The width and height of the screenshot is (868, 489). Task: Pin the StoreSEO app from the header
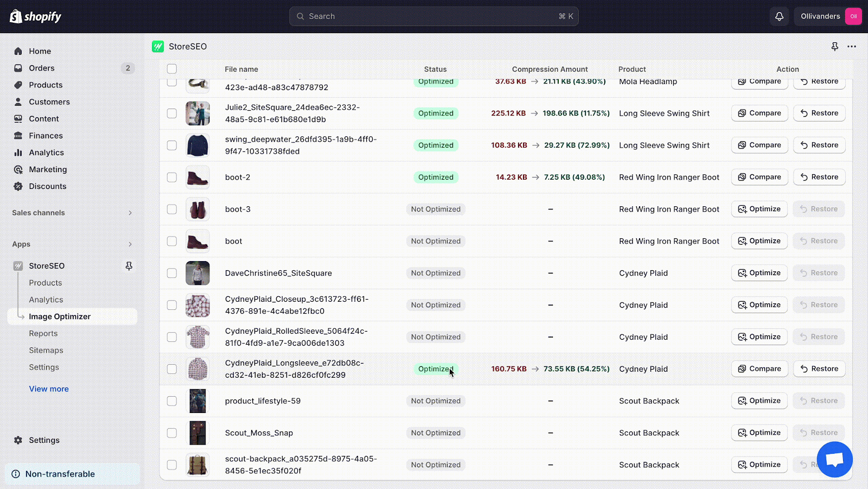pos(835,47)
